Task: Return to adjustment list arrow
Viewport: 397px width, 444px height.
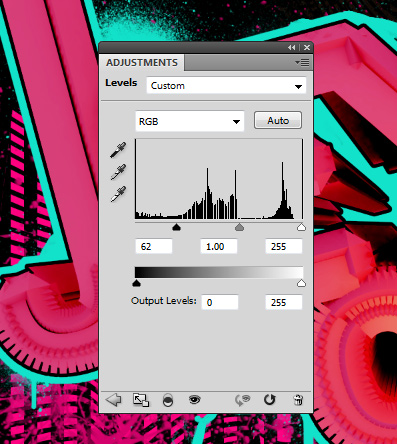Action: pyautogui.click(x=113, y=399)
